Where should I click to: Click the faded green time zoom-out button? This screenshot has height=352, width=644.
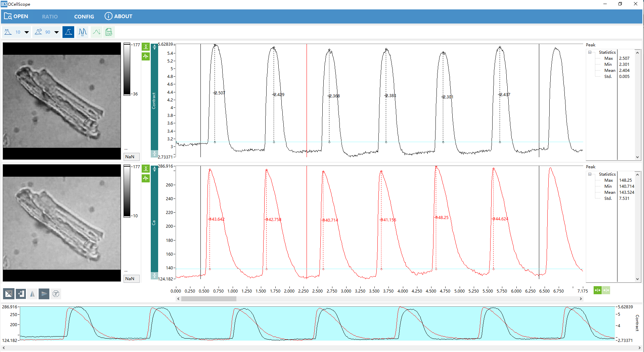coord(606,291)
